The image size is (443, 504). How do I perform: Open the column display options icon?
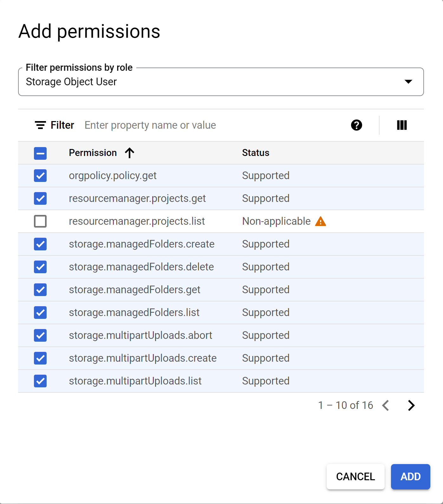click(402, 125)
